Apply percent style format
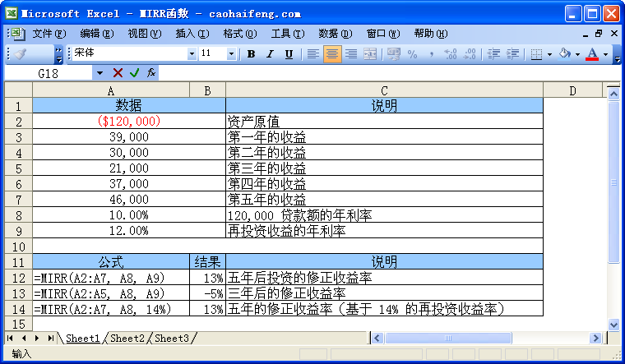The width and height of the screenshot is (625, 364). pyautogui.click(x=411, y=54)
